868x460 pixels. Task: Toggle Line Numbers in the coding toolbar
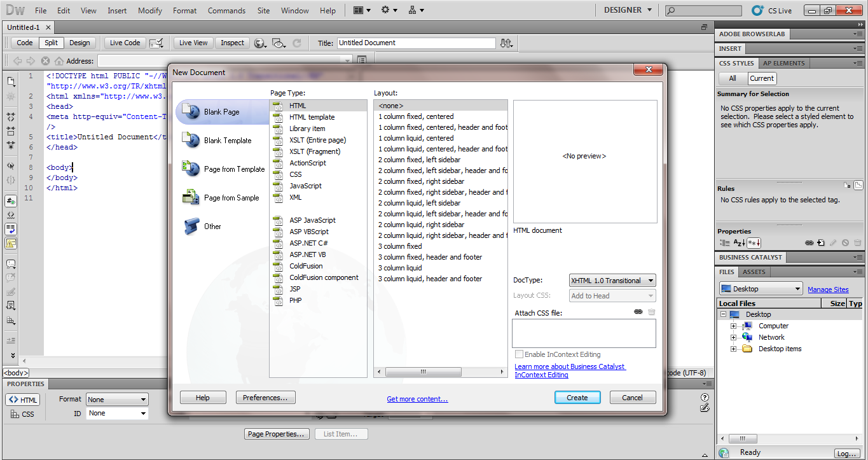[11, 201]
